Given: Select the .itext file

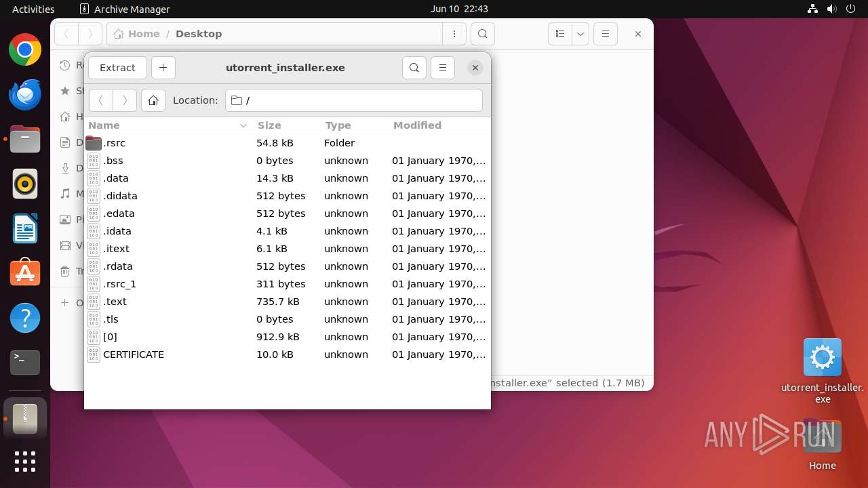Looking at the screenshot, I should pos(287,249).
